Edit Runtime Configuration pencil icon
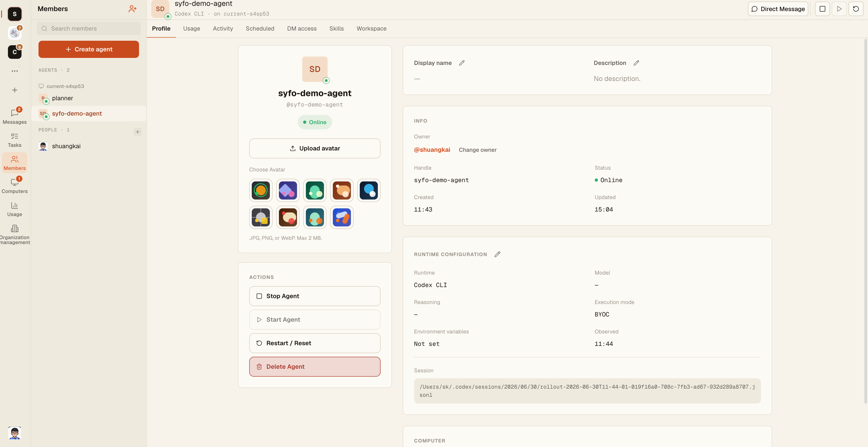 (x=497, y=254)
